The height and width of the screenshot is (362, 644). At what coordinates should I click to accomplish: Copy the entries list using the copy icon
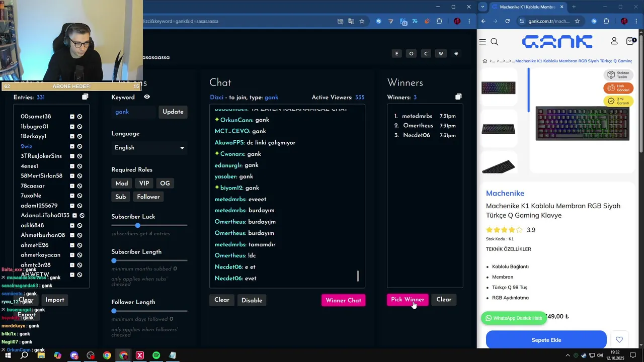(85, 97)
